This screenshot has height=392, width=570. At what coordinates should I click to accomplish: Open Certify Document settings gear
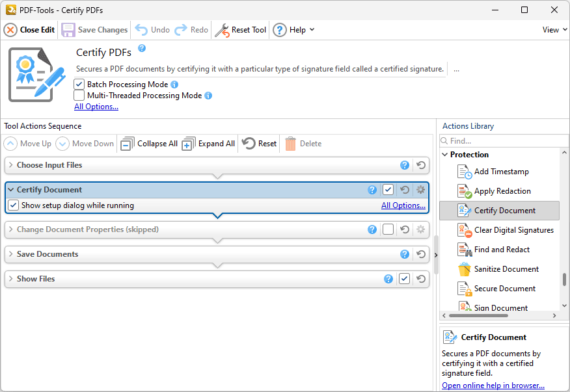click(420, 190)
